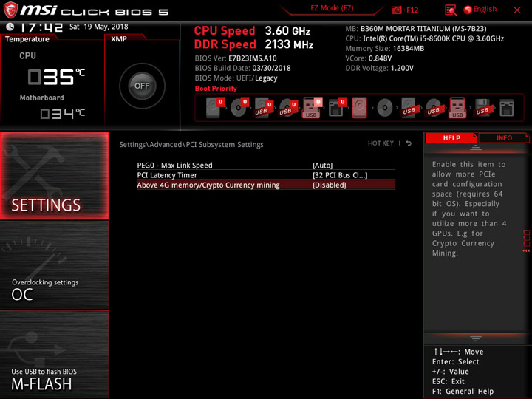Viewport: 532px width, 399px height.
Task: Click the BIOS Mode UEFI/Legacy text
Action: (236, 78)
